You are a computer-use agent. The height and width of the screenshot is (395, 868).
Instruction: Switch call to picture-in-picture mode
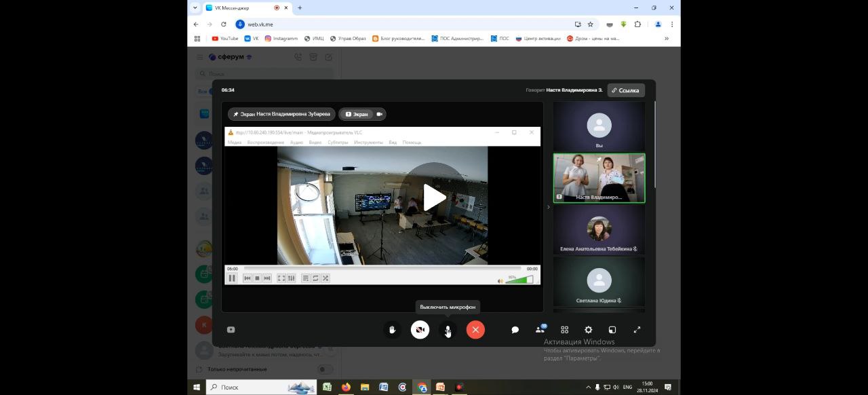click(612, 330)
